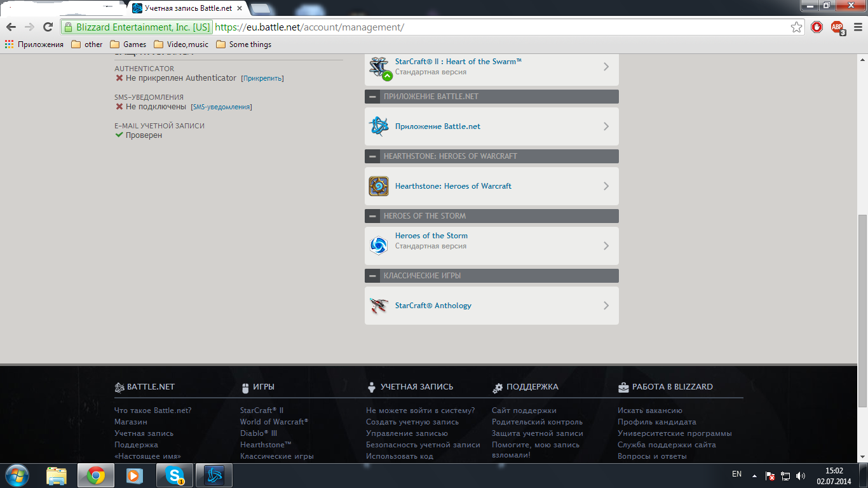
Task: Open footer link Искать вакансию
Action: pyautogui.click(x=650, y=410)
